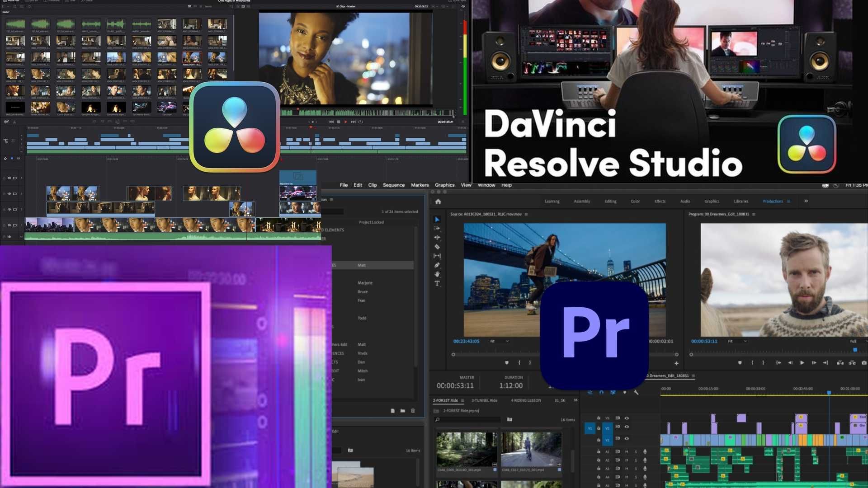Viewport: 868px width, 488px height.
Task: Select the Selection tool in Premiere toolbar
Action: pos(437,220)
